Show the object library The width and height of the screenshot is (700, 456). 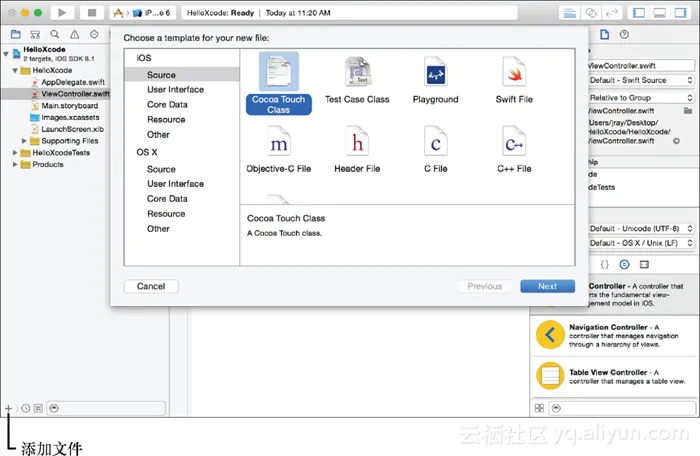click(624, 264)
